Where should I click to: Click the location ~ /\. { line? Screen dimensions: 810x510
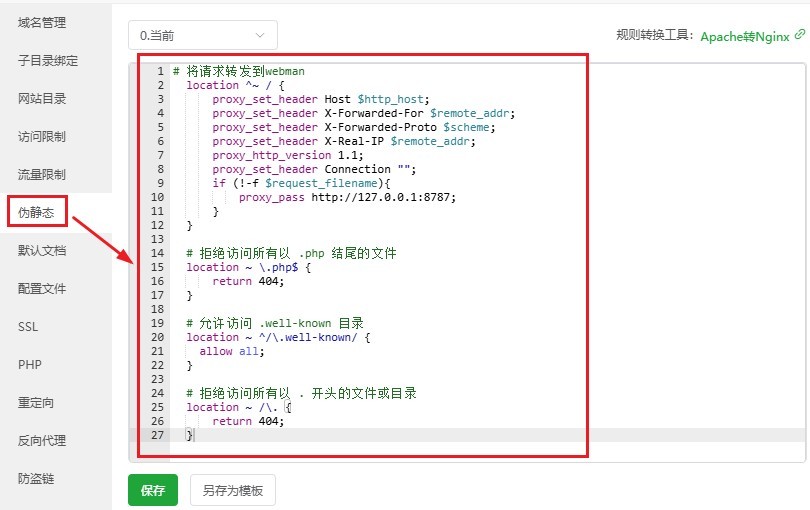[239, 407]
